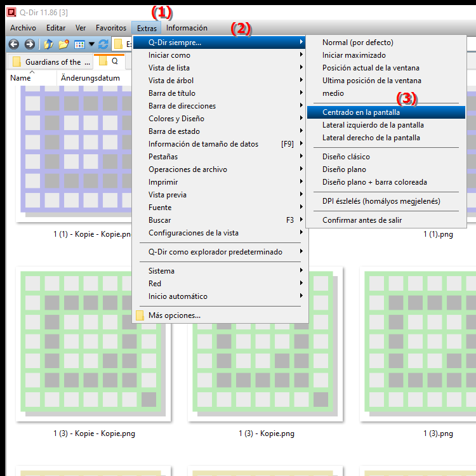Expand Vista de árbol submenu
Screen dimensions: 476x476
tap(219, 81)
